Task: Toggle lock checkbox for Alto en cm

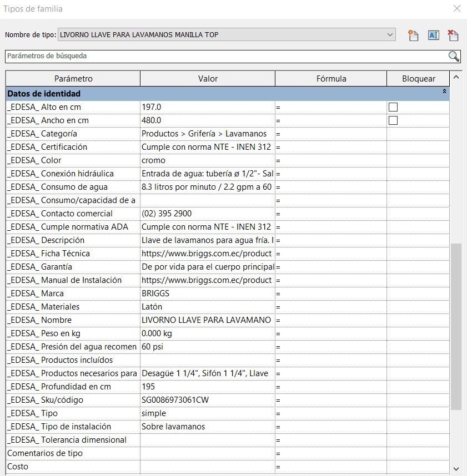Action: click(393, 107)
